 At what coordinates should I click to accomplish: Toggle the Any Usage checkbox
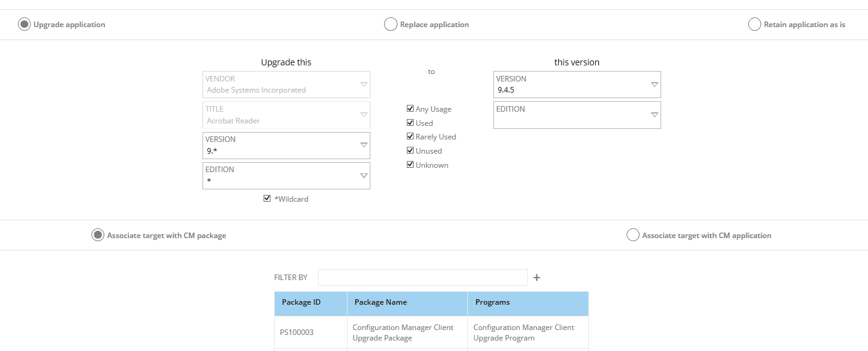[410, 109]
